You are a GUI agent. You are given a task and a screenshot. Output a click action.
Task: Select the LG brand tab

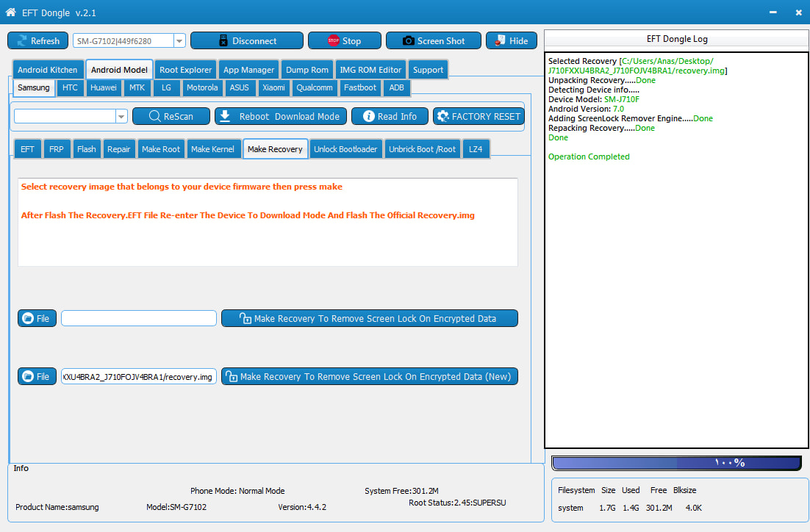pos(166,87)
